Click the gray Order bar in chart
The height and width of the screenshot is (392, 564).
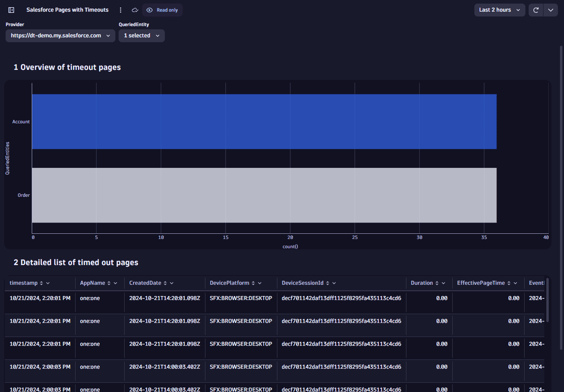pyautogui.click(x=264, y=195)
